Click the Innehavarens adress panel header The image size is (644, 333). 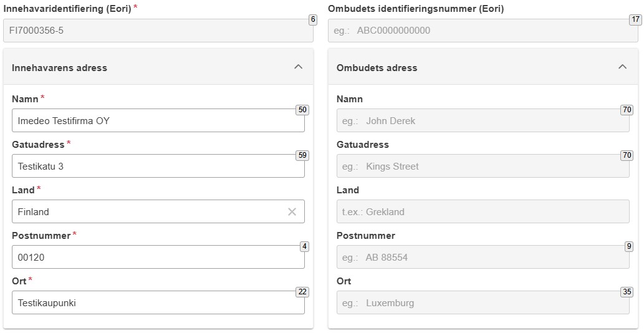point(158,67)
